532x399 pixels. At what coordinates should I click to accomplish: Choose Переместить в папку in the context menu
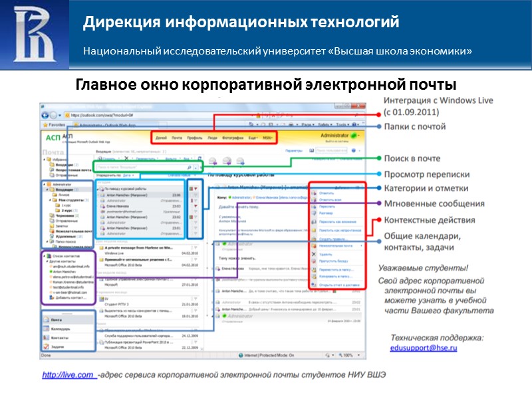(336, 270)
